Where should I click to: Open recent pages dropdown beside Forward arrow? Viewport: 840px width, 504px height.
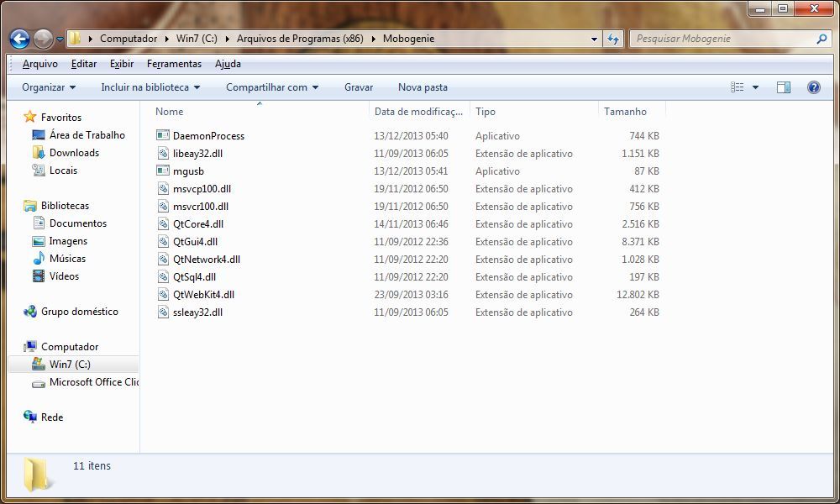pos(60,39)
